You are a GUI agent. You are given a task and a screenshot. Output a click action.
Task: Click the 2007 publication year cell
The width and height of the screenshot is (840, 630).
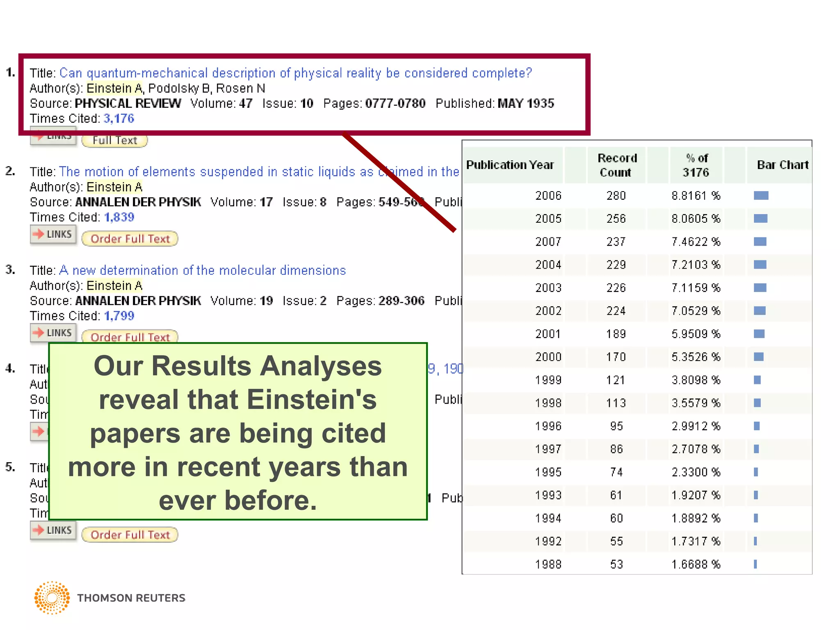pyautogui.click(x=548, y=242)
